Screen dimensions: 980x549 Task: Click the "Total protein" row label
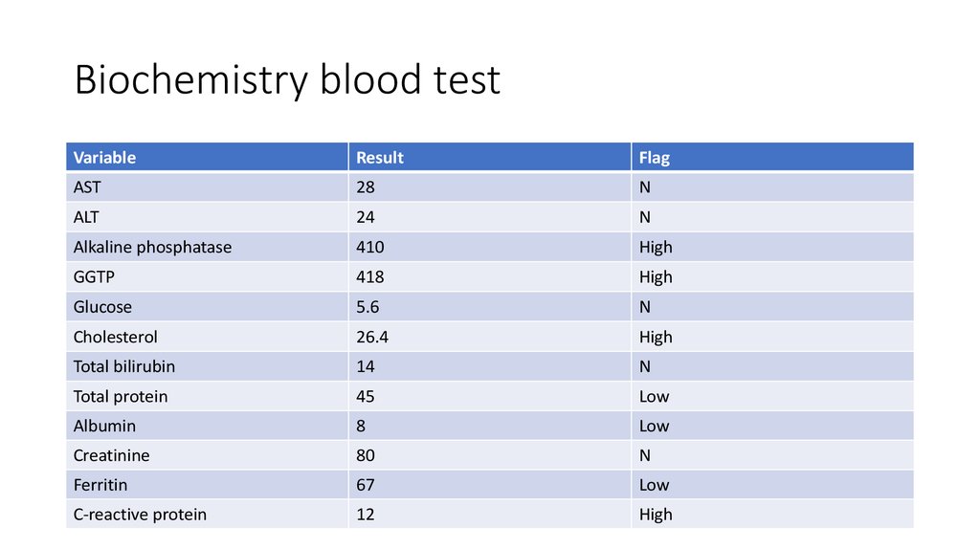click(x=121, y=396)
